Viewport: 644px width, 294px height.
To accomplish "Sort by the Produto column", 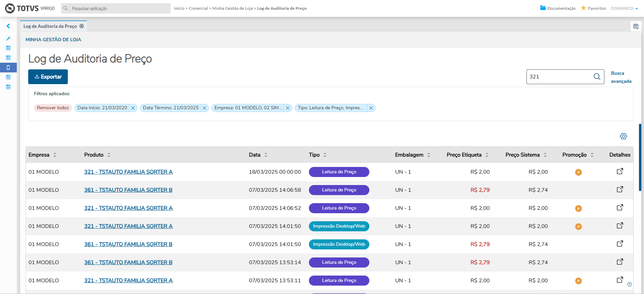I will (109, 155).
